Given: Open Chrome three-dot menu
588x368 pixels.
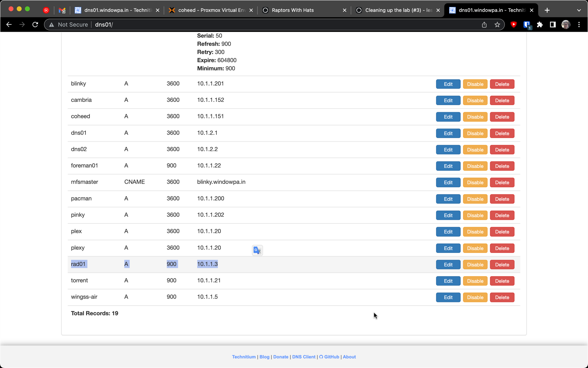Looking at the screenshot, I should (579, 25).
